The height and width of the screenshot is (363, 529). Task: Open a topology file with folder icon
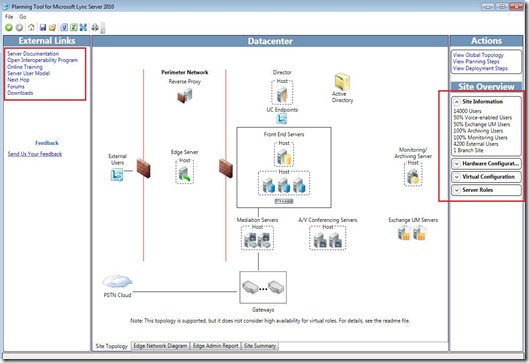(52, 28)
